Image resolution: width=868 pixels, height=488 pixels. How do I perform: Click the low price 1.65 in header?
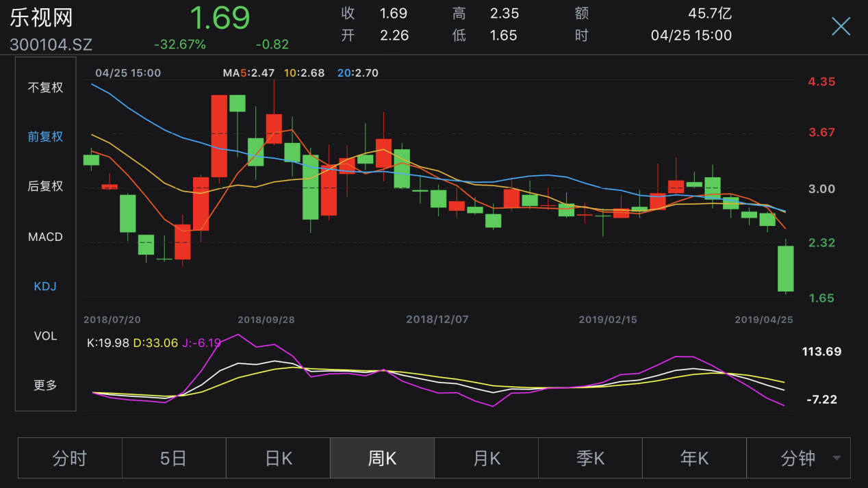point(503,36)
